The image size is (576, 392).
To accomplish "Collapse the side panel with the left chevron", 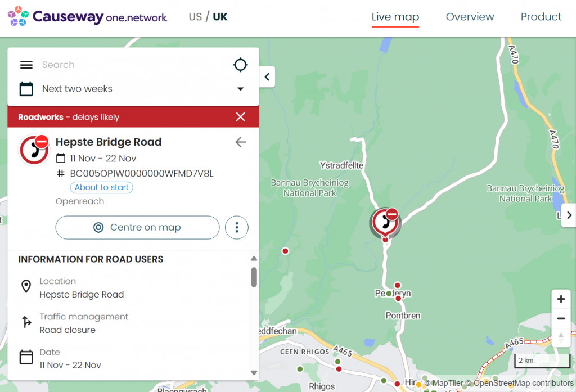I will [x=267, y=76].
